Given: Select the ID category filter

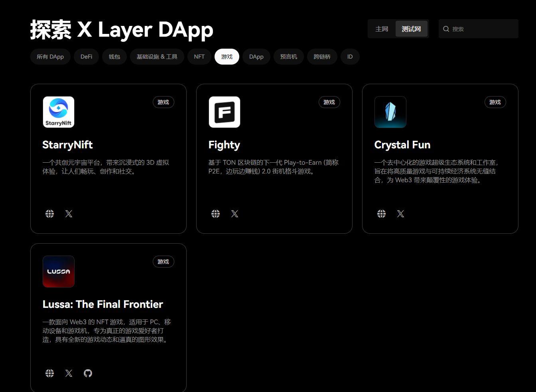Looking at the screenshot, I should click(350, 57).
